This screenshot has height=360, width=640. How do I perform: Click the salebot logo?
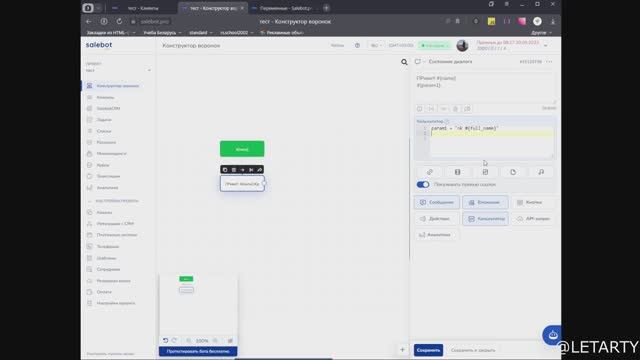click(99, 45)
